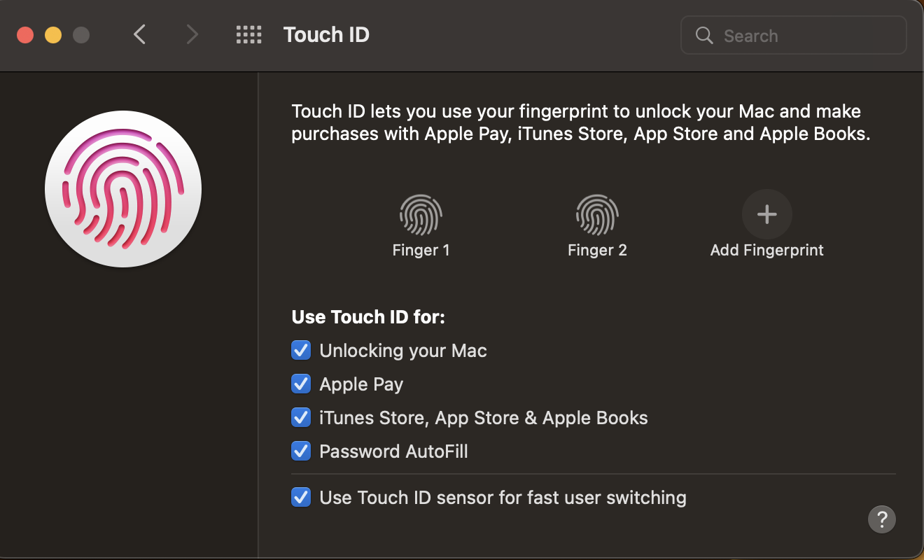Go forward with the right chevron
Screen dimensions: 924x560
192,35
